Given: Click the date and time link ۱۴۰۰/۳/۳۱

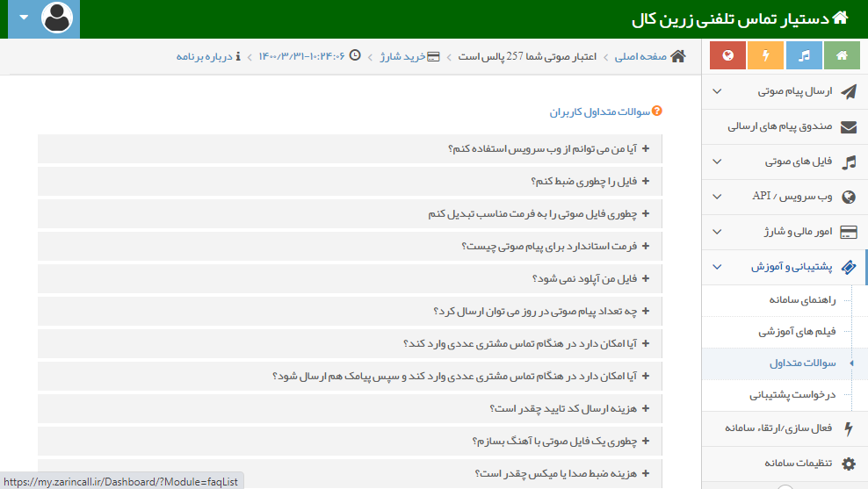Looking at the screenshot, I should (x=301, y=56).
